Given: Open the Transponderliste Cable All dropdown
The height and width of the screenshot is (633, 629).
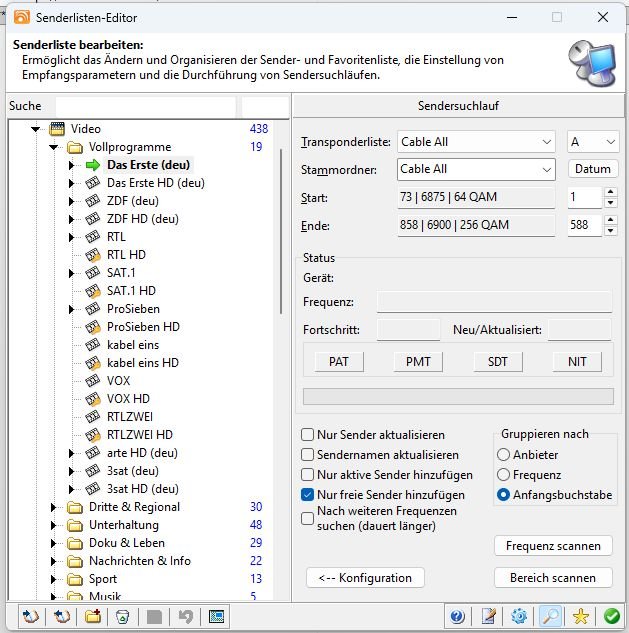Looking at the screenshot, I should pyautogui.click(x=476, y=142).
